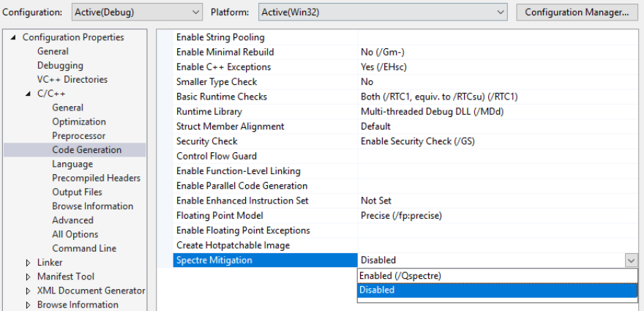
Task: Expand the XML Document Generator node
Action: click(x=28, y=291)
